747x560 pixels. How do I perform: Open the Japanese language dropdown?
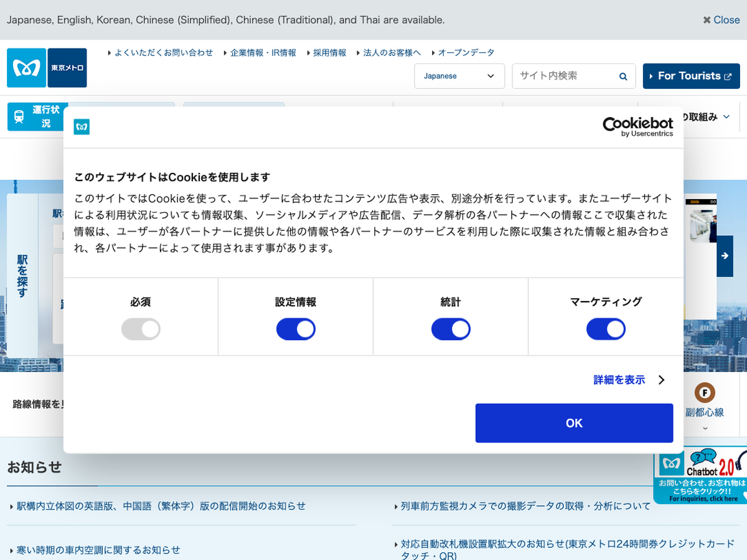pyautogui.click(x=459, y=76)
